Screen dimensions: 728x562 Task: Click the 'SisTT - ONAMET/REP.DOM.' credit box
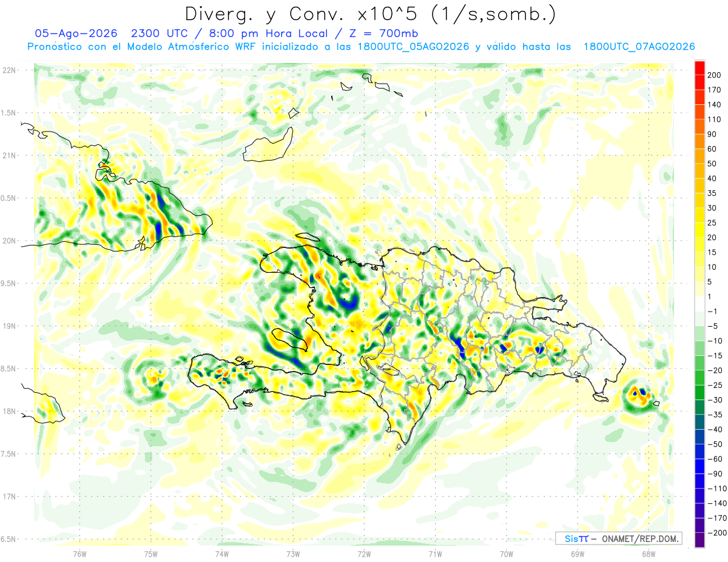click(x=618, y=538)
